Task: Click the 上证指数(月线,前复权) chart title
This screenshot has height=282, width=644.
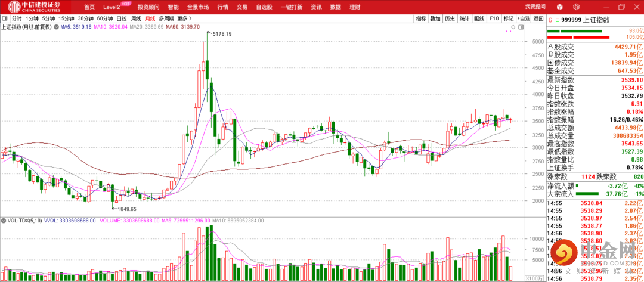Action: 27,27
